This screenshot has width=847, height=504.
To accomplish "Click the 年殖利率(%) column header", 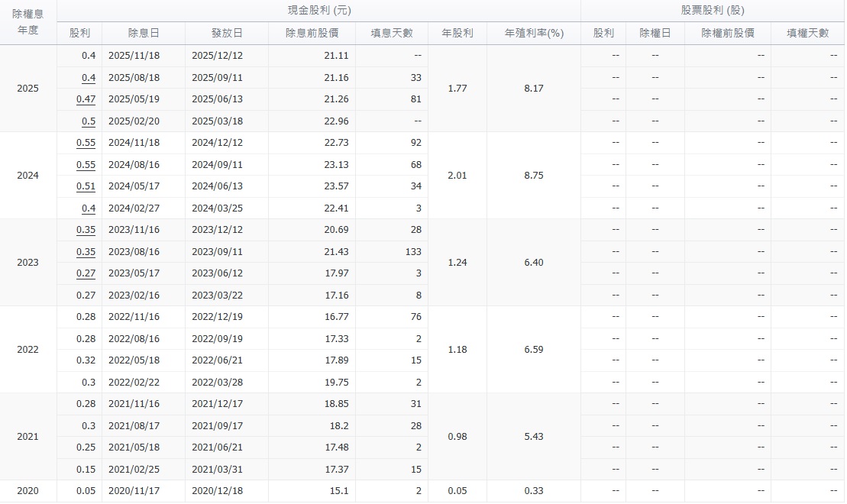I will [x=534, y=34].
